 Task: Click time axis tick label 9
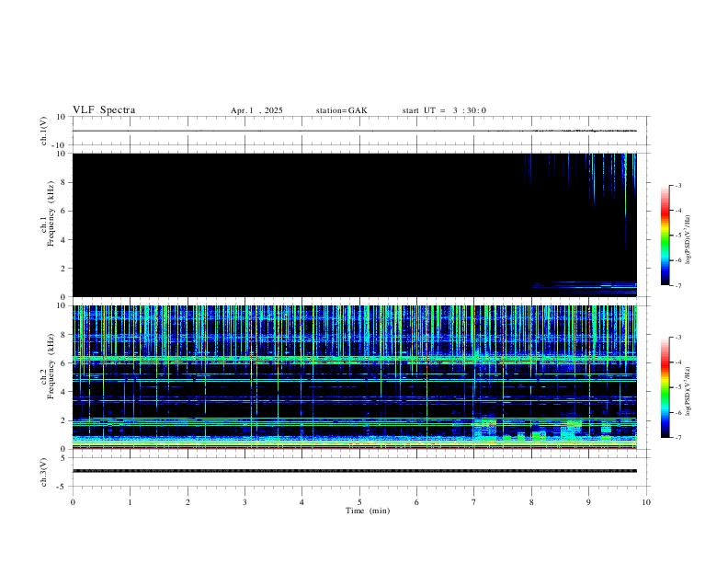point(588,502)
